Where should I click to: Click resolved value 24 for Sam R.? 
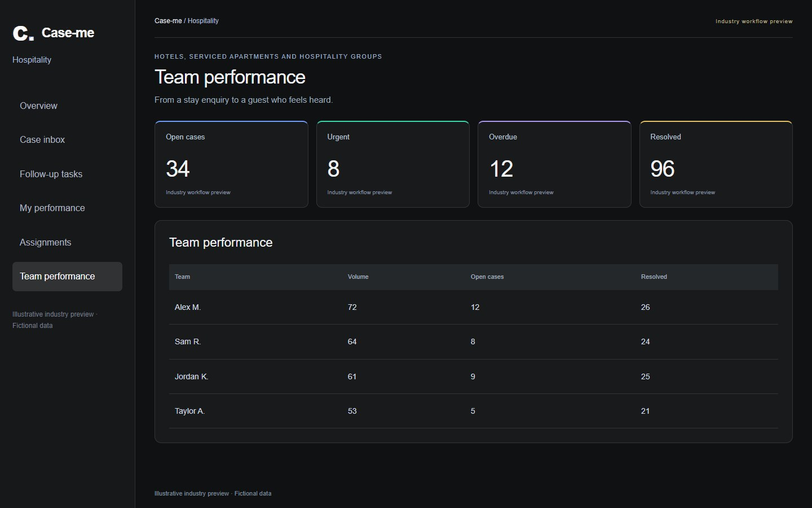[646, 341]
